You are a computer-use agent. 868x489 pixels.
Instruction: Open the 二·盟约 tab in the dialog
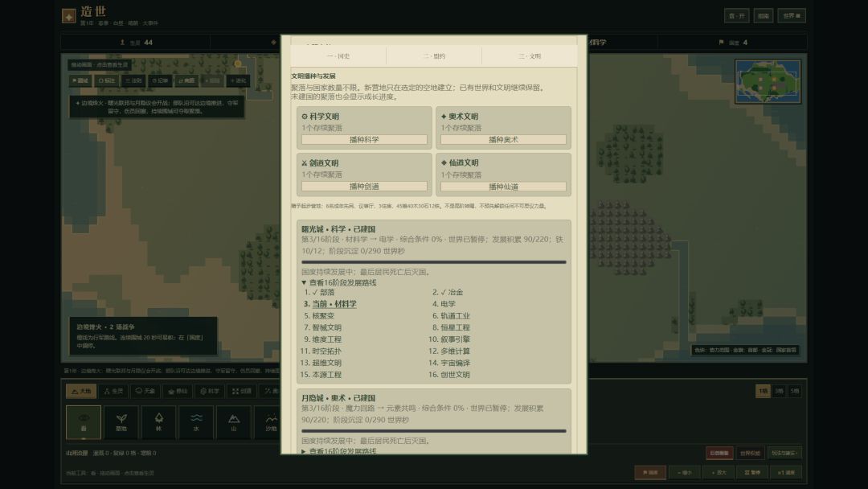coord(434,56)
